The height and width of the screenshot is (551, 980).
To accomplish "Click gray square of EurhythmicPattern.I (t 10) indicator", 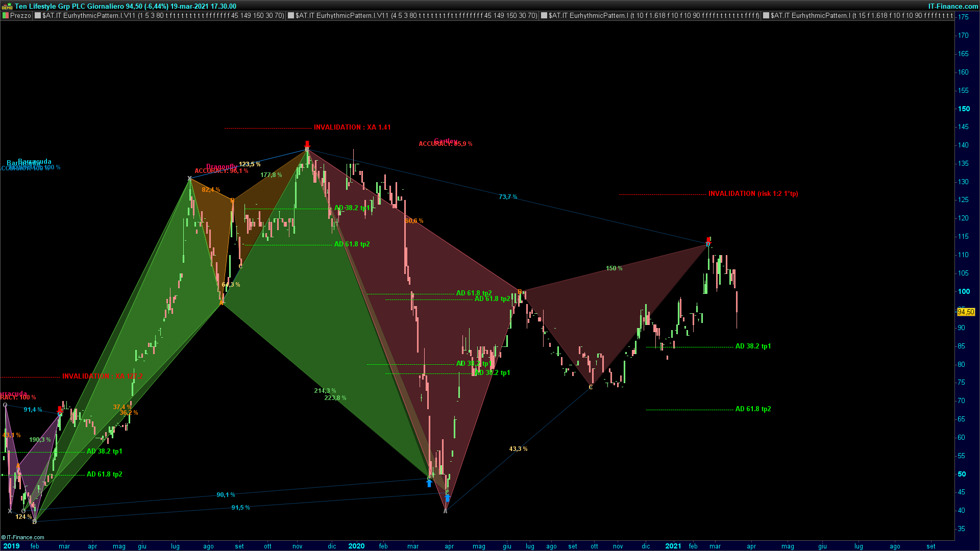I will tap(544, 16).
